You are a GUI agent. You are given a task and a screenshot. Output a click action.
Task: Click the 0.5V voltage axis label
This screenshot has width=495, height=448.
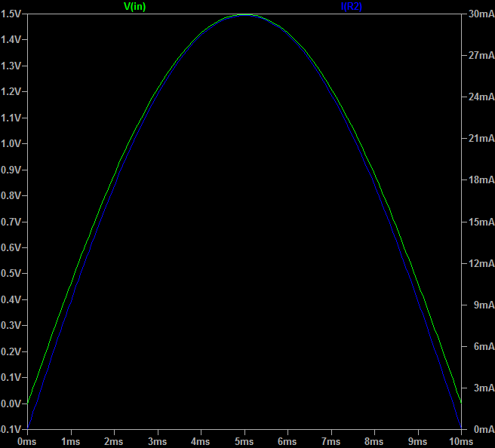tap(10, 274)
